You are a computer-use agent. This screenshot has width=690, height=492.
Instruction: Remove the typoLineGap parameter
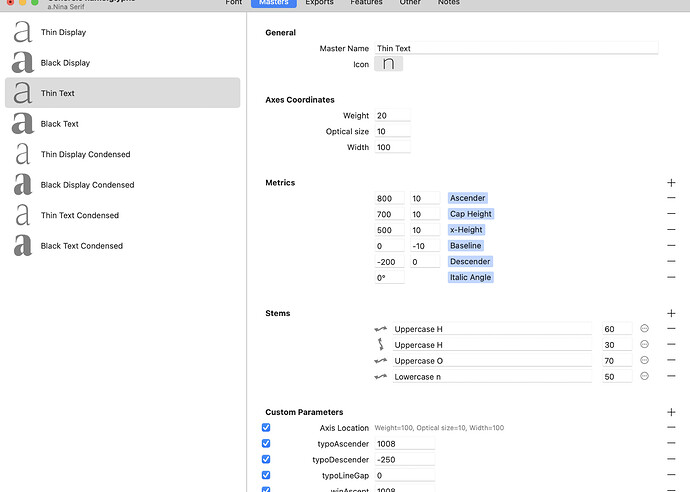point(671,475)
